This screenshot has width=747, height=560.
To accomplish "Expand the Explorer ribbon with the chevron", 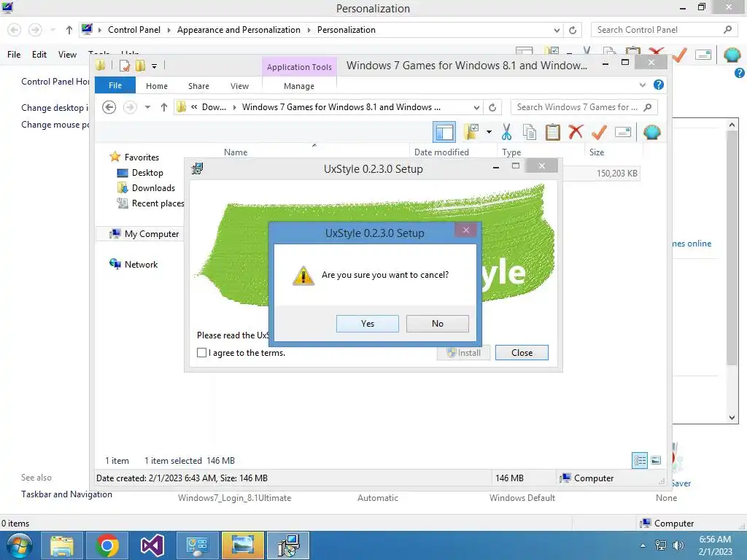I will (x=642, y=85).
